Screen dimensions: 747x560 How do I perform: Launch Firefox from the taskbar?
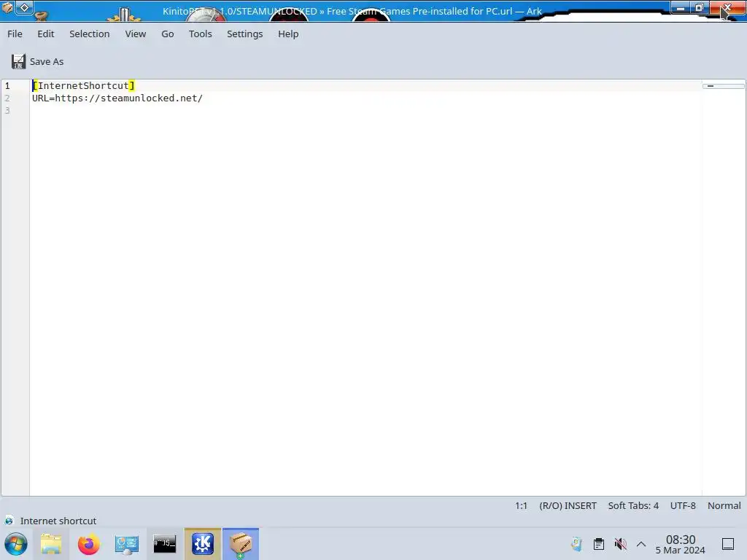pyautogui.click(x=88, y=544)
